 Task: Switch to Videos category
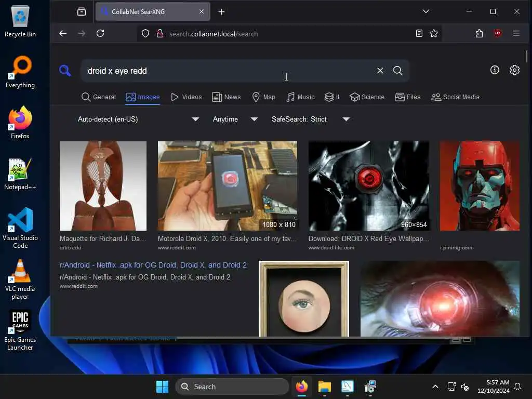[x=187, y=97]
